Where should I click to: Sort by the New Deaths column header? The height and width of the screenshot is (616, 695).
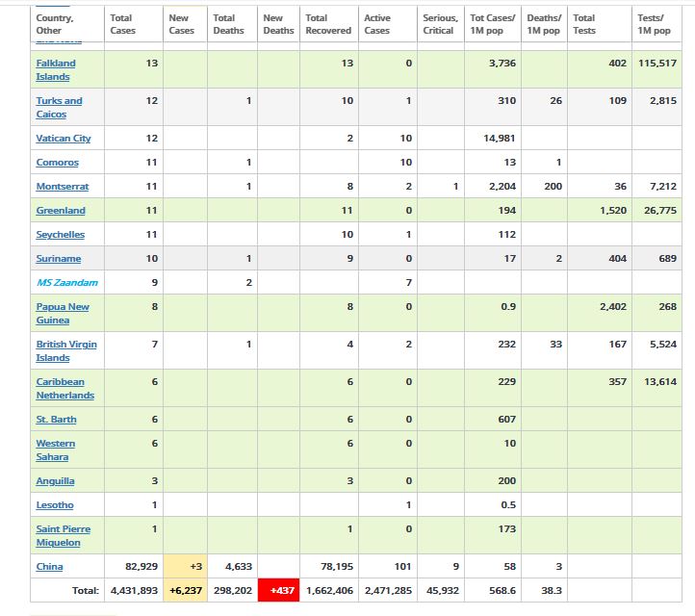(278, 24)
